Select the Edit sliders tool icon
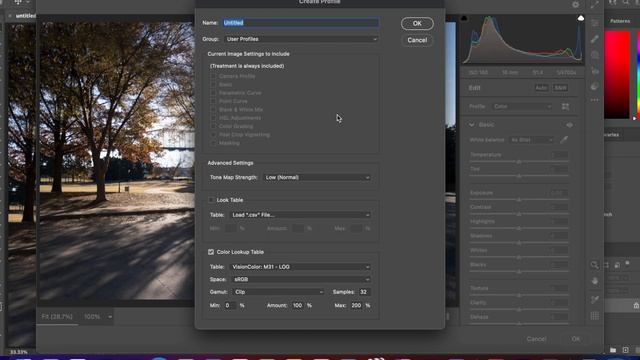This screenshot has width=640, height=360. point(595,23)
